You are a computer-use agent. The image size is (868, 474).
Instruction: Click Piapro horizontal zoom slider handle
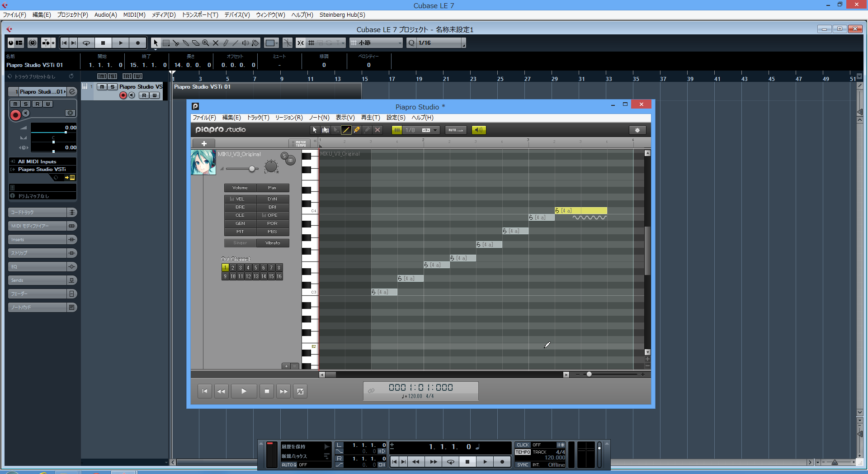[589, 374]
